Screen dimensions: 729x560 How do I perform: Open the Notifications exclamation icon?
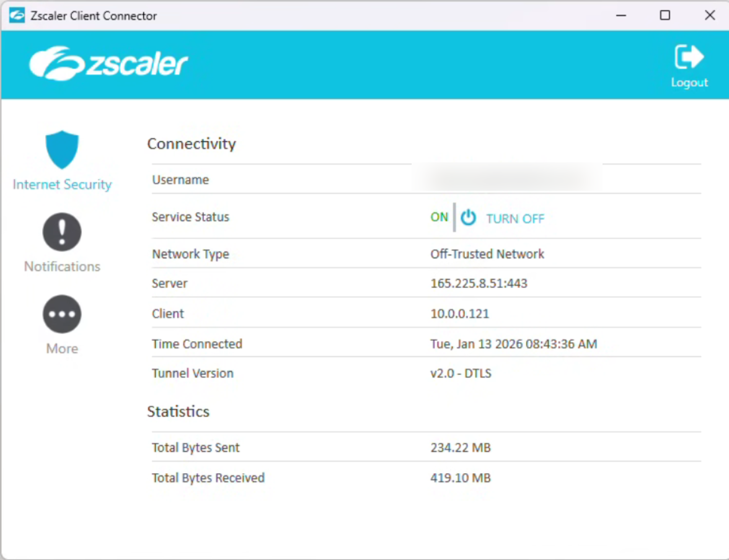pos(62,232)
